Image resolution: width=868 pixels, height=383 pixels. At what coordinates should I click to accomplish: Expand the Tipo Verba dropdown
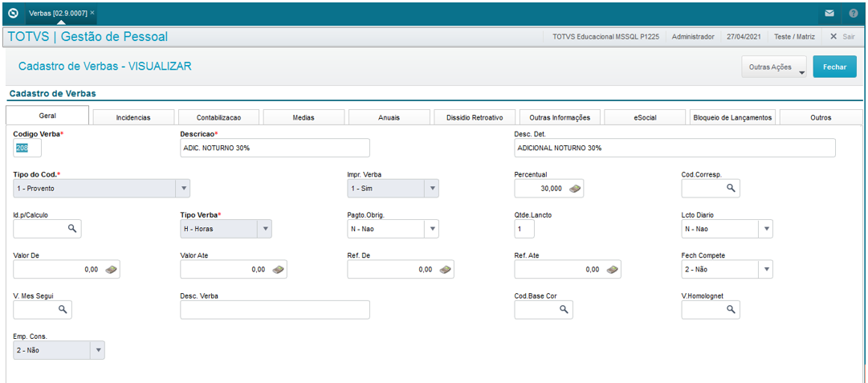265,229
